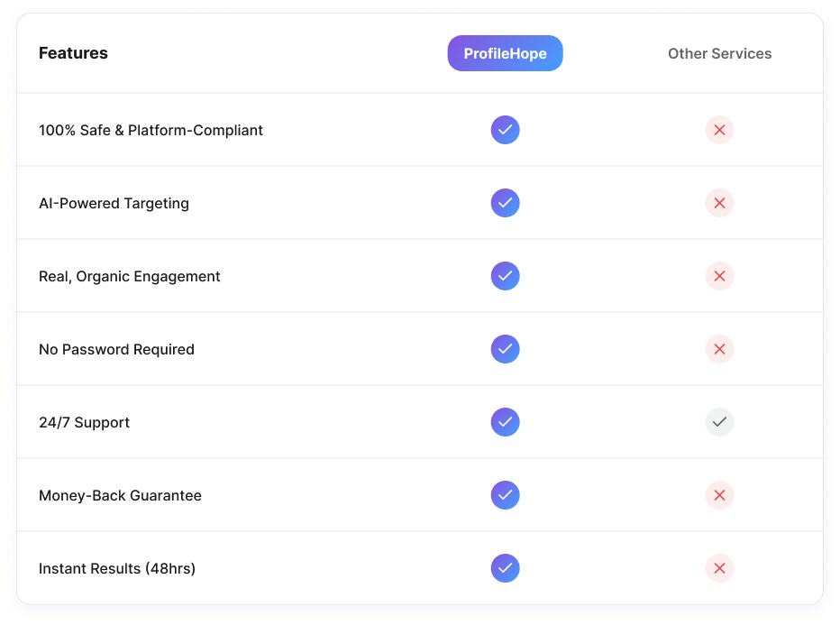
Task: Click the 'Money-Back Guarantee' feature text
Action: [x=120, y=495]
